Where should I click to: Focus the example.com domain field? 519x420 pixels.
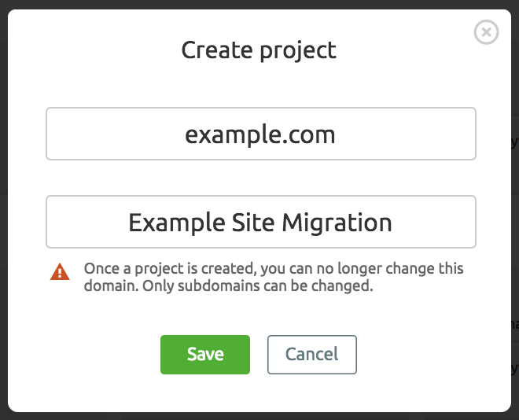tap(260, 134)
